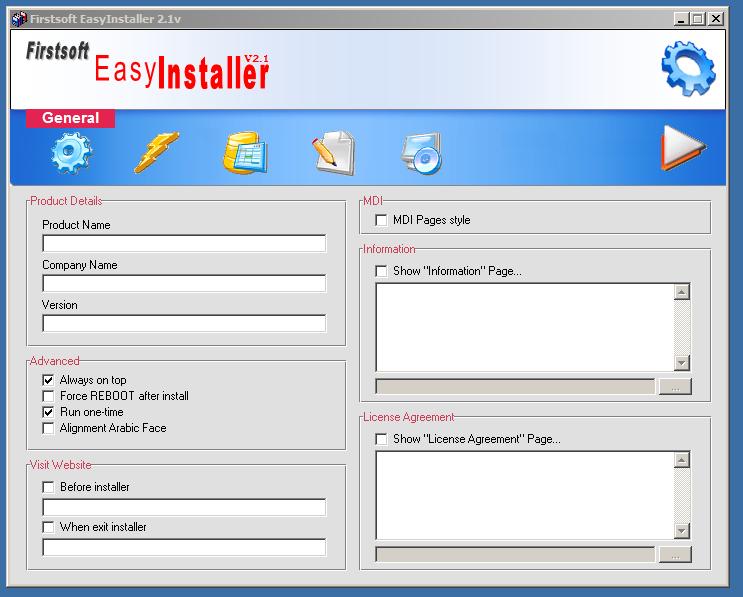The width and height of the screenshot is (743, 597).
Task: Click Information text area scroll up arrow
Action: coord(681,292)
